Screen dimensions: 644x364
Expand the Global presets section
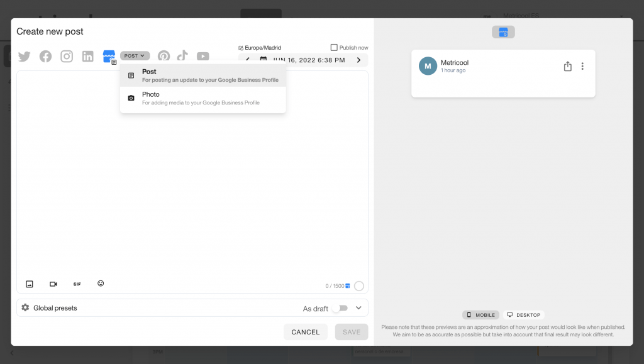click(358, 308)
